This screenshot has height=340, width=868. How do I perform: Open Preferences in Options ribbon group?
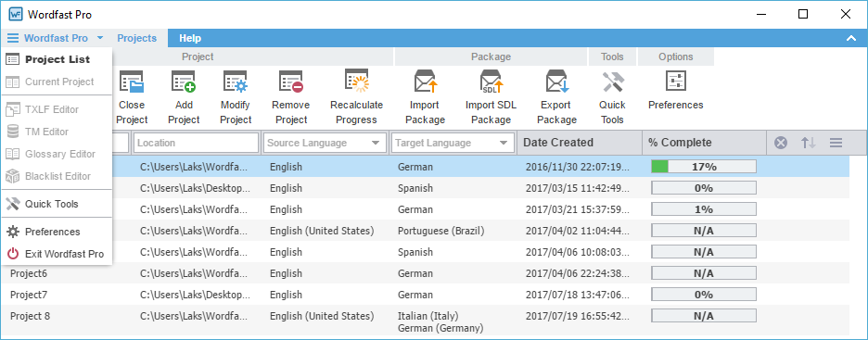pos(676,90)
